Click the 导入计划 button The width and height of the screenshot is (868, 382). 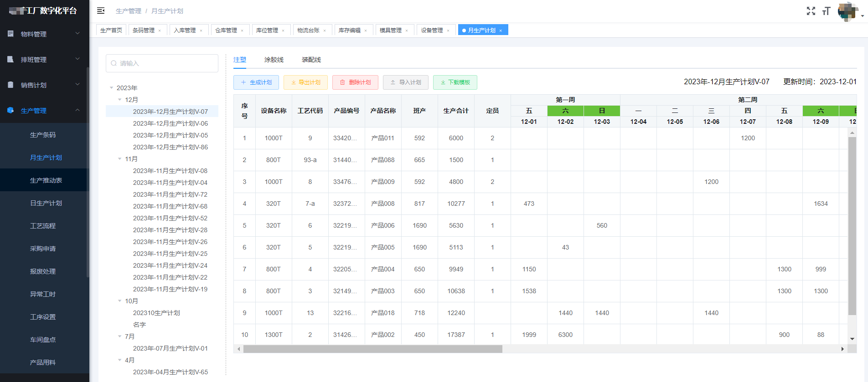tap(406, 82)
